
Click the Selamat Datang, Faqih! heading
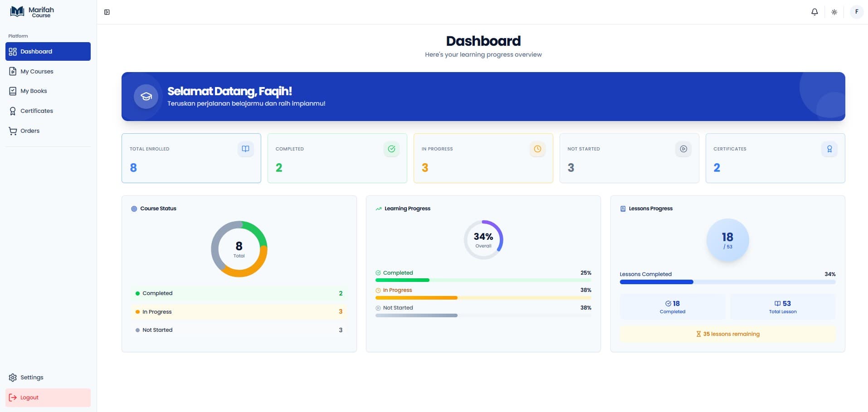pos(229,91)
